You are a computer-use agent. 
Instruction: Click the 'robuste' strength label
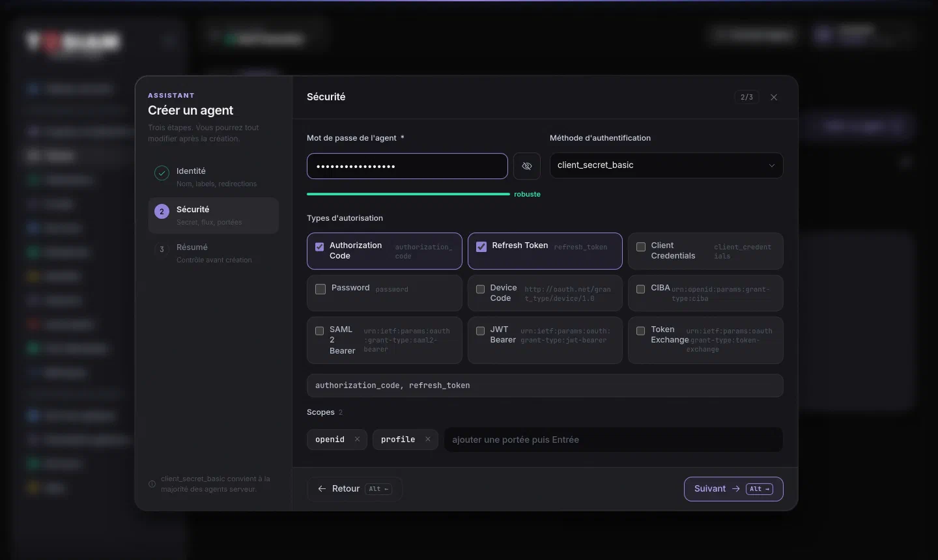click(x=527, y=194)
